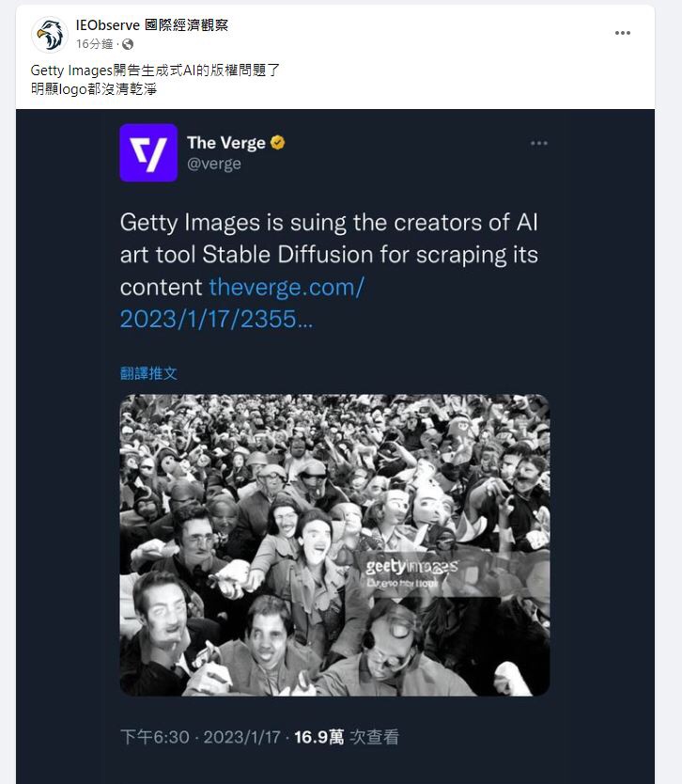Open the theverge.com/ article link

(x=287, y=287)
